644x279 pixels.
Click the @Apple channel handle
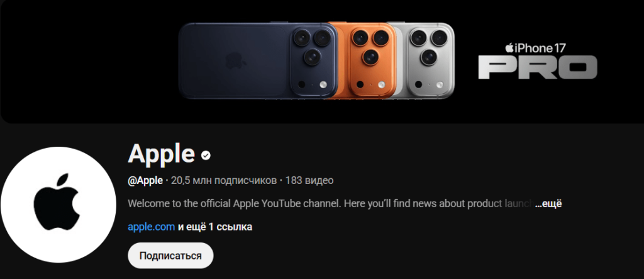coord(145,180)
